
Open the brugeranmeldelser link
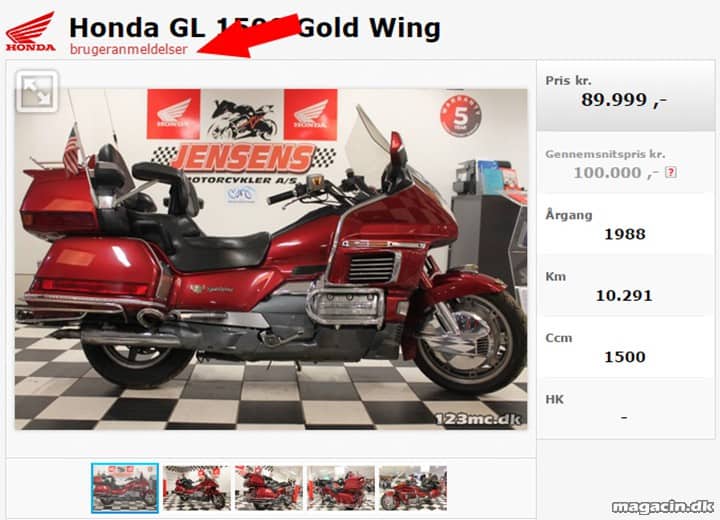click(129, 49)
